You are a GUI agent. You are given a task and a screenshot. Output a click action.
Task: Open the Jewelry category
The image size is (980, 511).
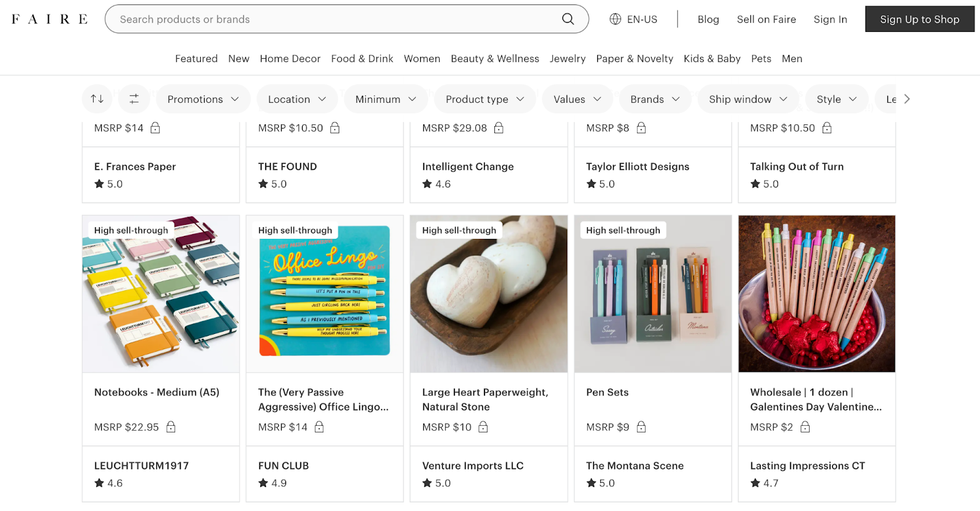(x=567, y=59)
